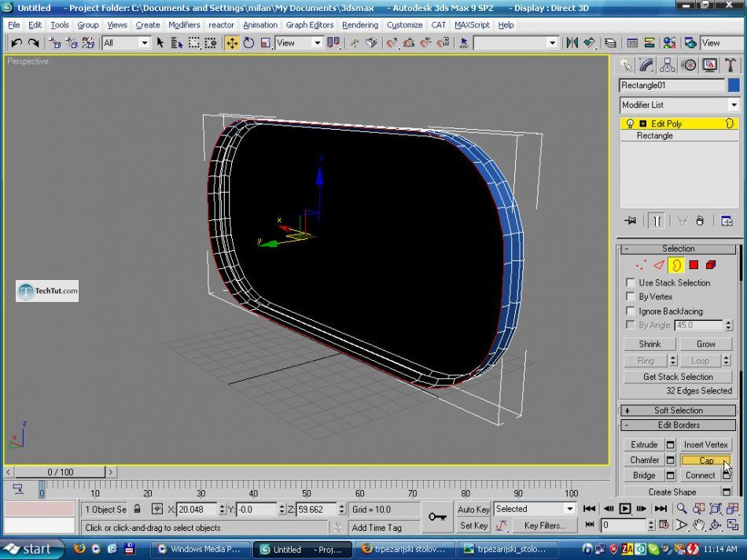Open the Rendering menu
747x560 pixels.
click(x=360, y=25)
